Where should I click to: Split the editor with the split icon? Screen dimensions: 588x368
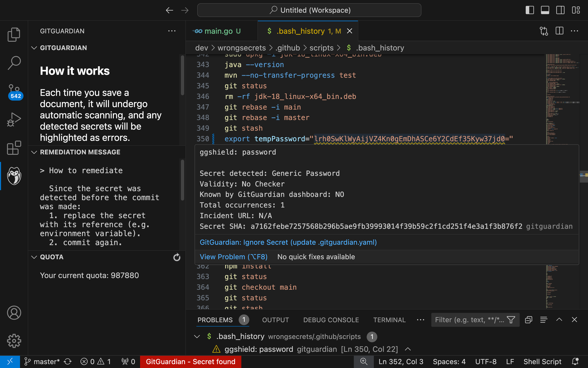(x=559, y=31)
